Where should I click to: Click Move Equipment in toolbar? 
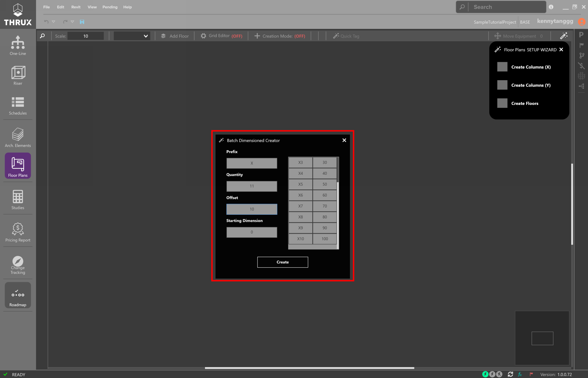pos(519,36)
